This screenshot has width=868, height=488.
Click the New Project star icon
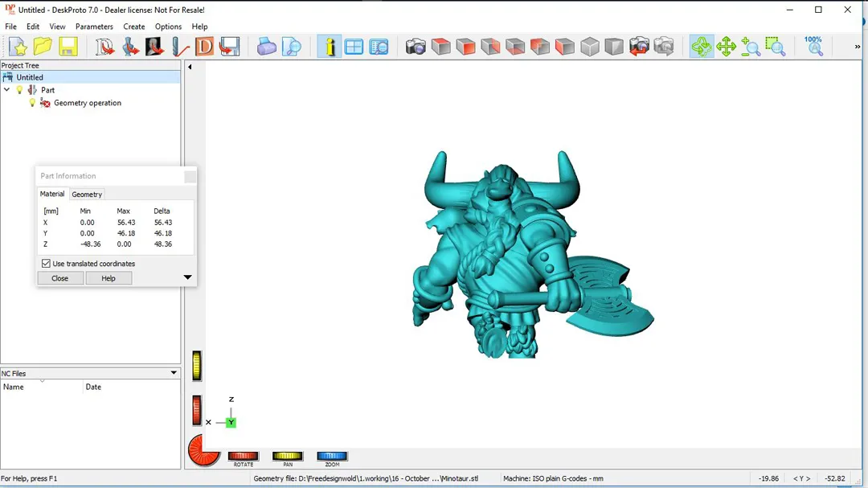tap(18, 47)
